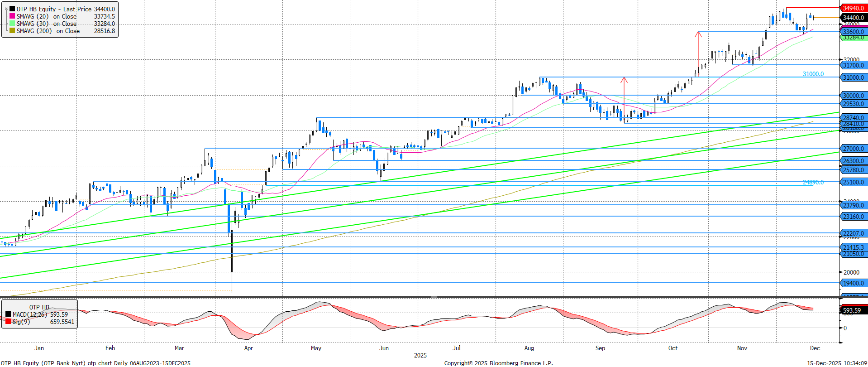Click the red 34940.0 price level tag

853,8
